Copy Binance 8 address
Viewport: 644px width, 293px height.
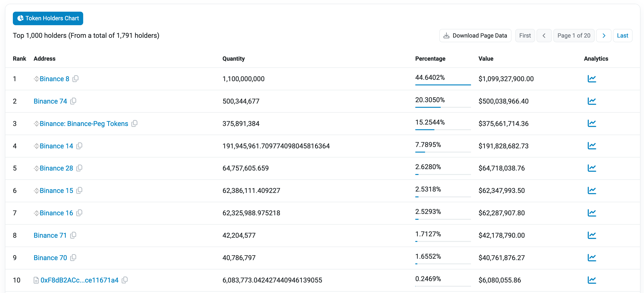tap(75, 79)
